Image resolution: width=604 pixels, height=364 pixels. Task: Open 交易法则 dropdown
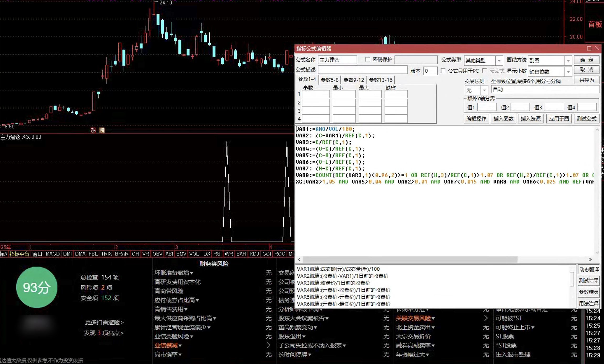pos(484,90)
